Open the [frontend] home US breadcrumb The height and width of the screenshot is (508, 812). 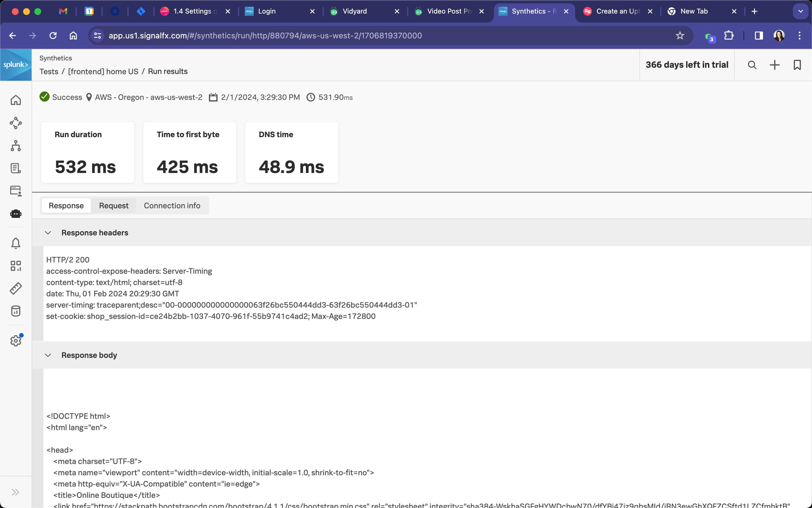103,72
